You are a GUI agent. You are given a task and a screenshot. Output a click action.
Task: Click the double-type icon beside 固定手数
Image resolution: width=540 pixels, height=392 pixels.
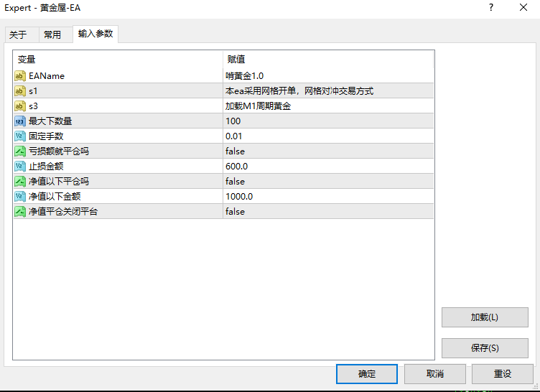(x=20, y=136)
